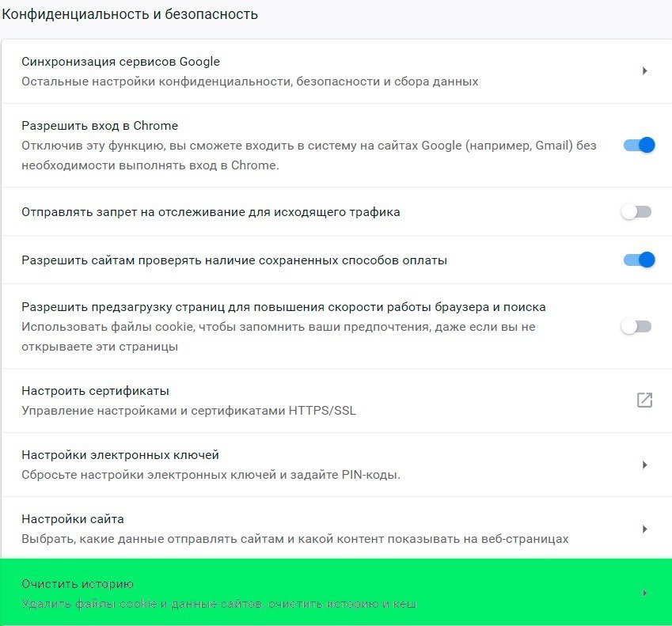Click arrow in "Очистить историю" row

[644, 593]
